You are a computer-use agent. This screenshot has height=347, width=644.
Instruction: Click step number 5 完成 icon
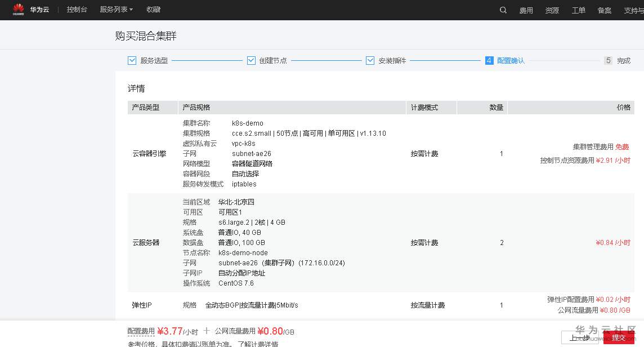tap(609, 60)
